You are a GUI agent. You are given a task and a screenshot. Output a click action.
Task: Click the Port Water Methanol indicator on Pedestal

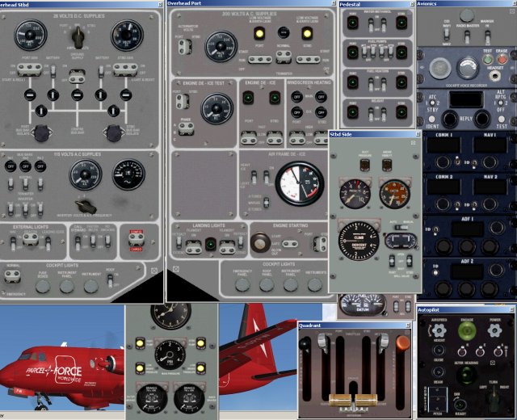352,23
